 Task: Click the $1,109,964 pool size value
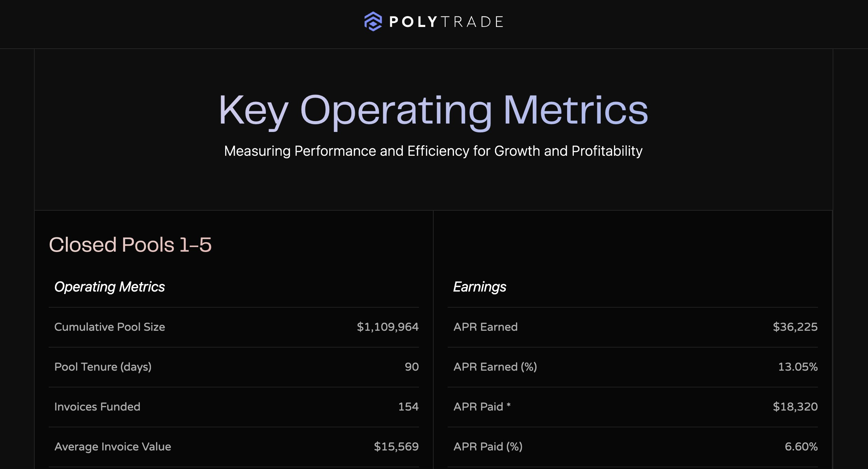[387, 327]
